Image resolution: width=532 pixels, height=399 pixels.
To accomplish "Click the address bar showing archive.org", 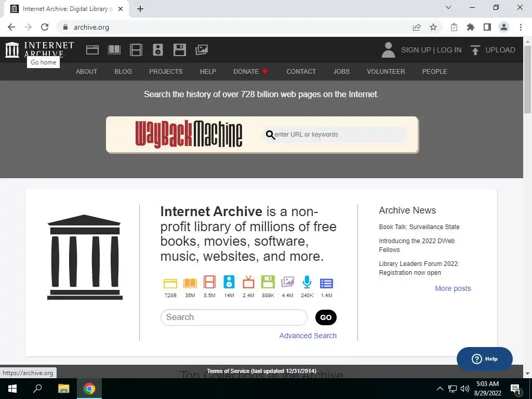I will [x=234, y=27].
